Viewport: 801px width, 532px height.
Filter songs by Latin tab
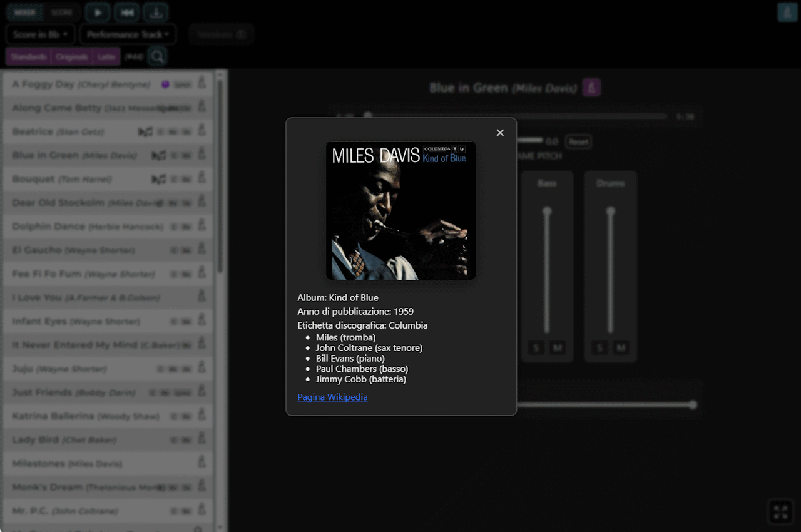106,56
